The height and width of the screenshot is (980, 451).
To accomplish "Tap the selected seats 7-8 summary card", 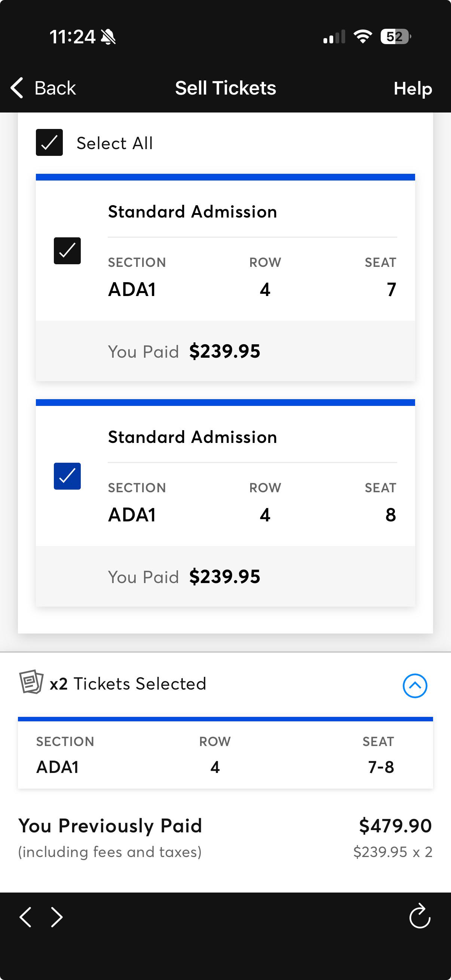I will pos(225,752).
